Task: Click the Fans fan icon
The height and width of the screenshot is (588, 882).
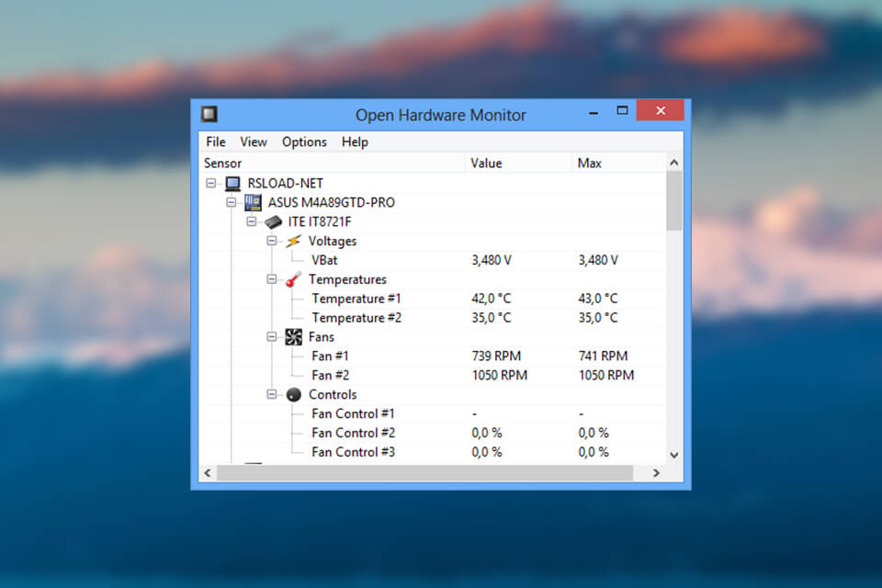Action: pos(294,336)
